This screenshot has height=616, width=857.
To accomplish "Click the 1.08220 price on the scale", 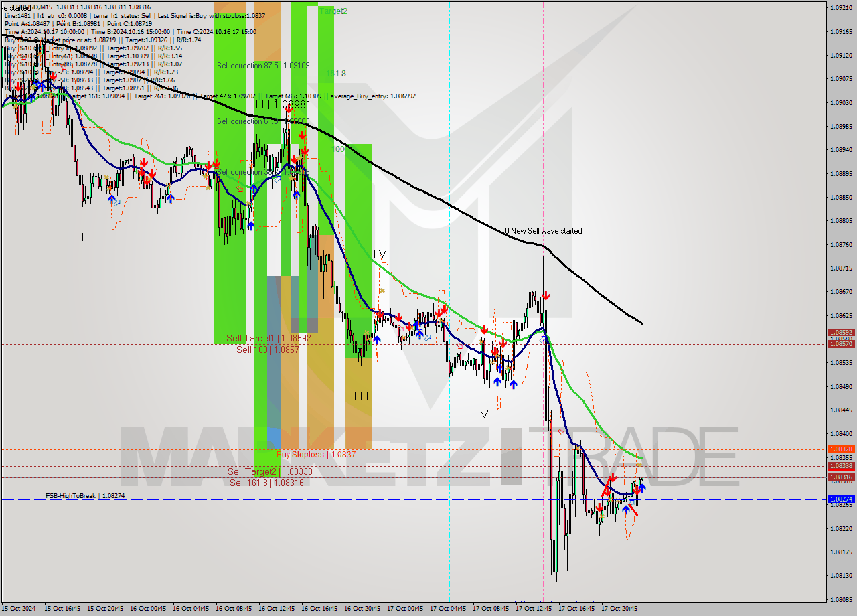I will click(x=841, y=528).
